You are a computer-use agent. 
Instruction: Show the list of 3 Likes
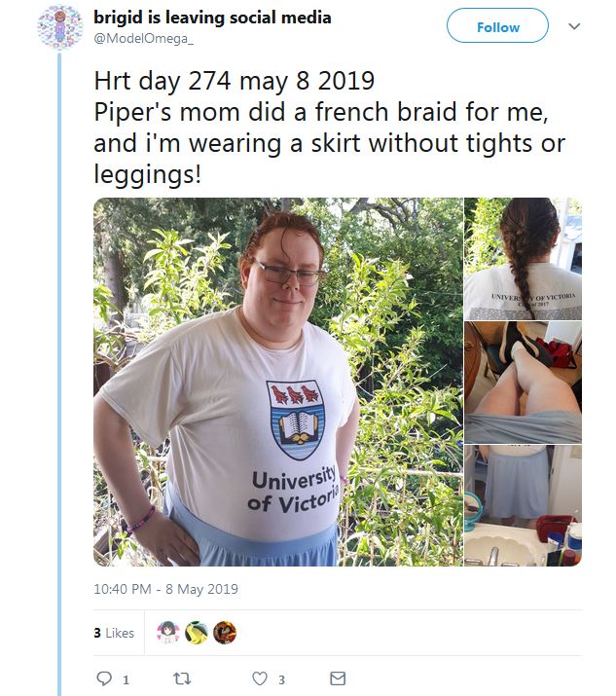(114, 633)
